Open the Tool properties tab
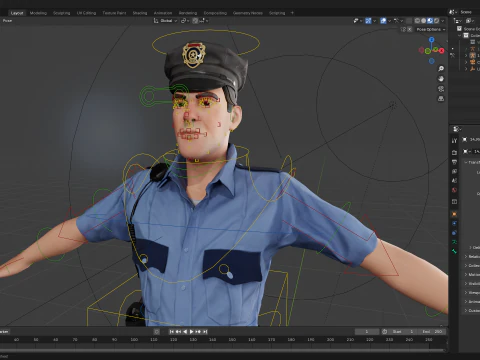 click(x=454, y=140)
